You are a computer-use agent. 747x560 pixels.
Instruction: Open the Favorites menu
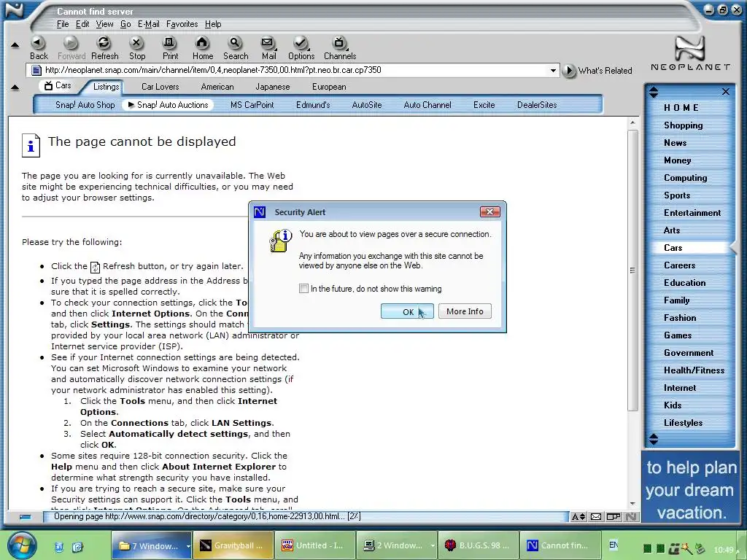182,24
